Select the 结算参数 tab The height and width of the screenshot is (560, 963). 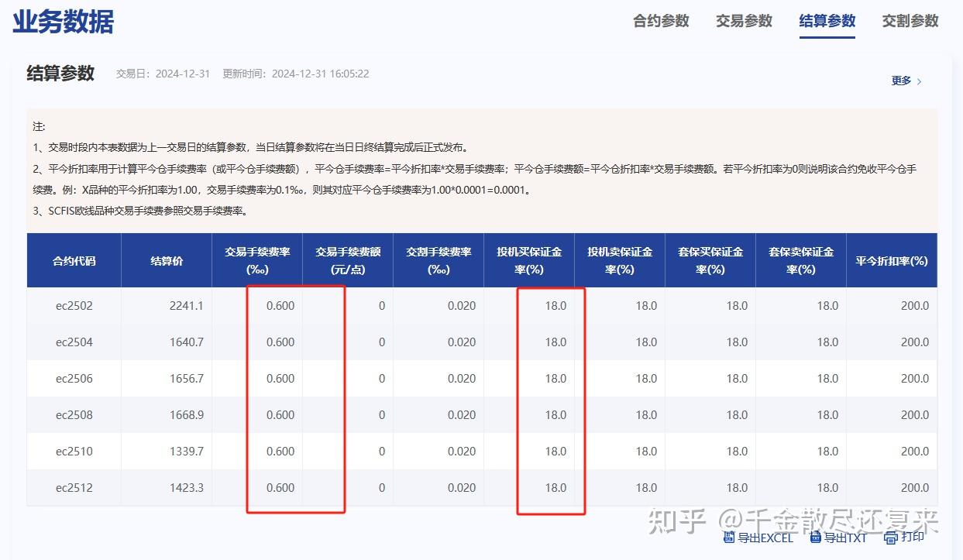coord(827,21)
